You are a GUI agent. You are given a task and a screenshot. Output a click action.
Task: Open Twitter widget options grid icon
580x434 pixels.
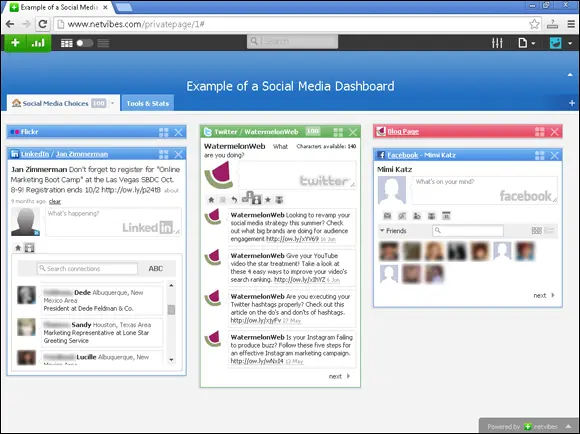[x=338, y=132]
